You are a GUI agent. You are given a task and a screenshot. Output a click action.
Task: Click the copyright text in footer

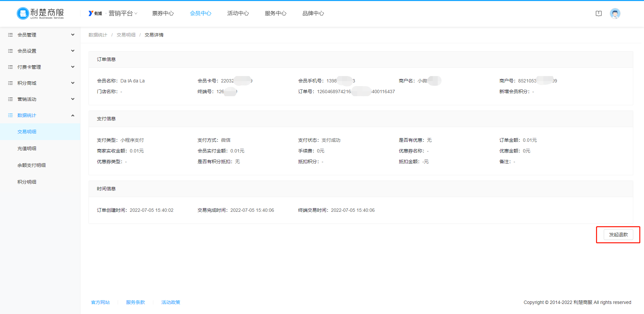click(577, 302)
